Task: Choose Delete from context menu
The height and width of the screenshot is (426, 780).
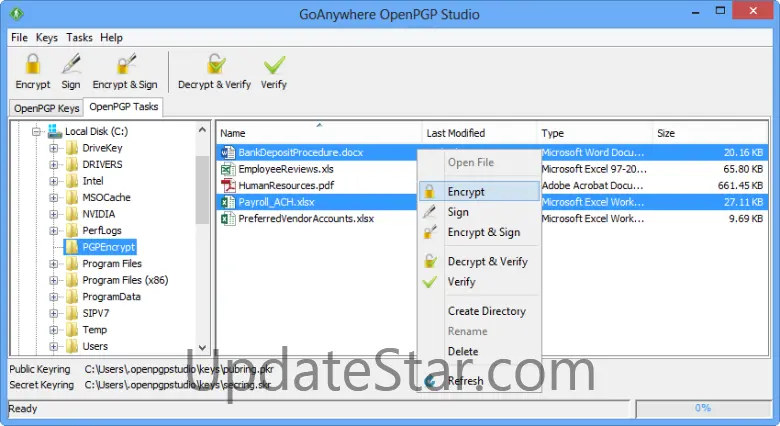Action: pos(463,351)
